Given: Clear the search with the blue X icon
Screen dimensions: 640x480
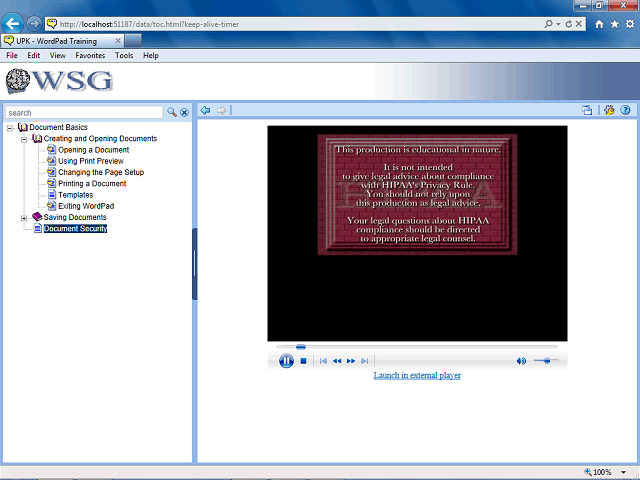Looking at the screenshot, I should [x=184, y=113].
